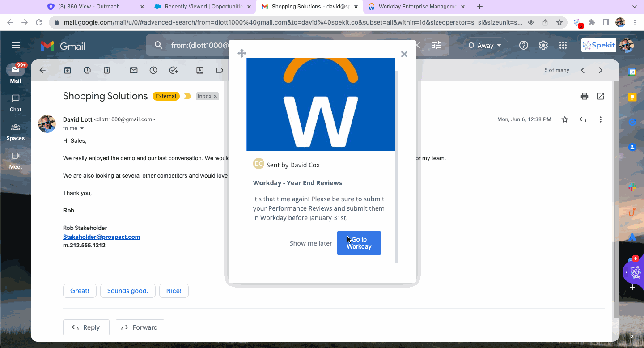Mark the email as unread
This screenshot has height=348, width=644.
pyautogui.click(x=134, y=70)
